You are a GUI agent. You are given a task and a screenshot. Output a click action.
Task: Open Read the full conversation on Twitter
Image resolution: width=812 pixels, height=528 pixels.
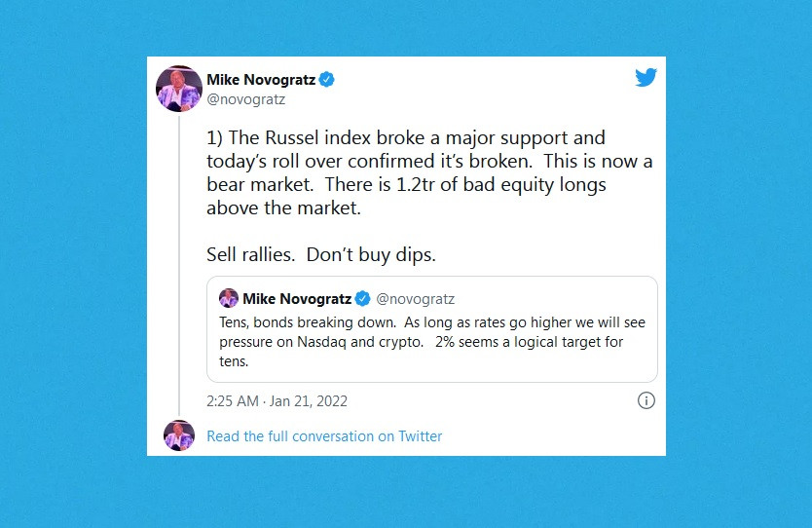[324, 436]
